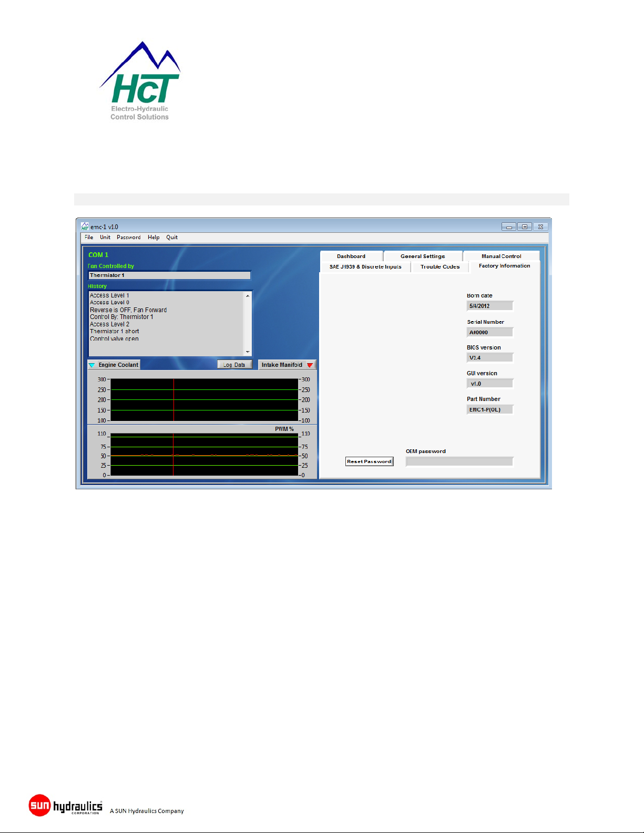Click the emc-1 window title icon
This screenshot has width=644, height=833.
click(85, 227)
